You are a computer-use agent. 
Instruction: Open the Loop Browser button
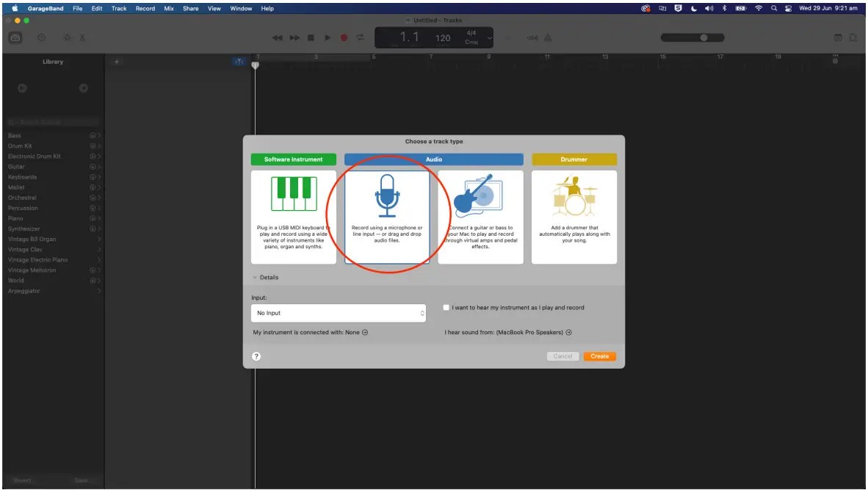point(853,37)
